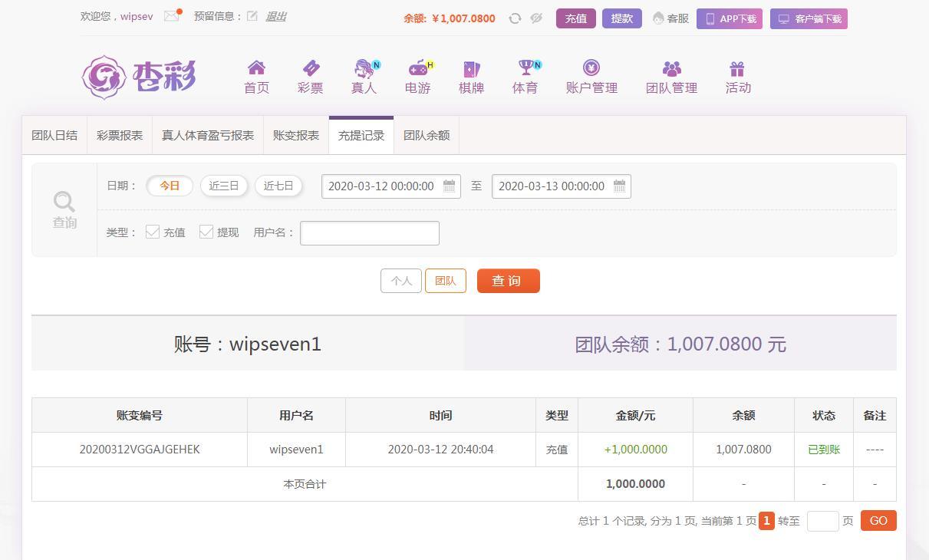The image size is (929, 560).
Task: Select the 充提记录 tab
Action: coord(361,135)
